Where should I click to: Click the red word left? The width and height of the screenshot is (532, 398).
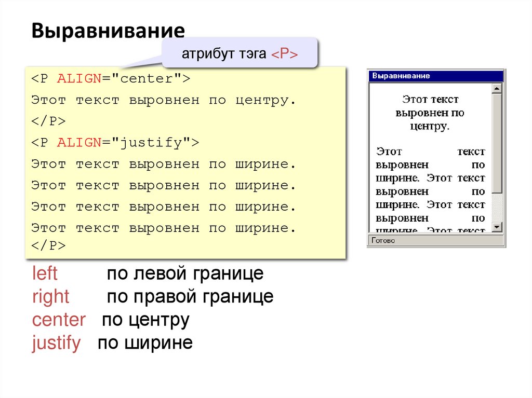(45, 273)
